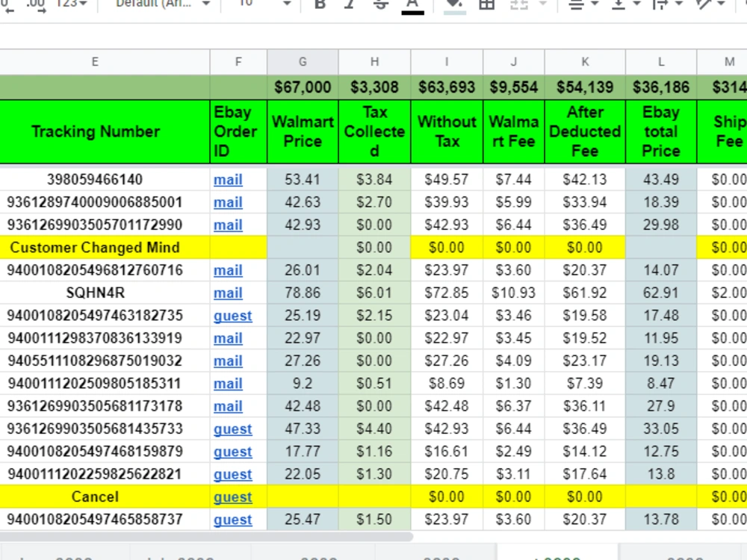Image resolution: width=747 pixels, height=560 pixels.
Task: Open guest link in the Cancel row
Action: (232, 497)
